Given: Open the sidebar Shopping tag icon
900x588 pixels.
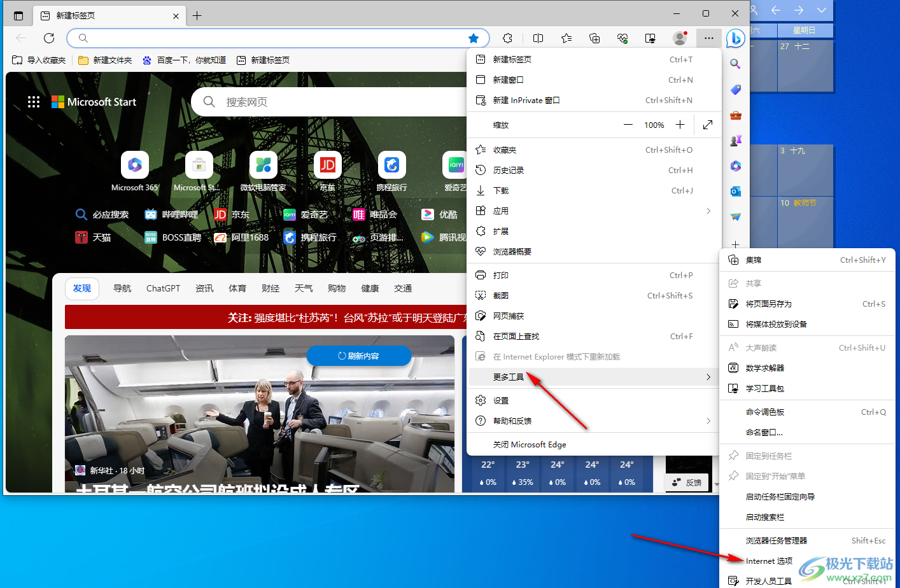Looking at the screenshot, I should [735, 89].
